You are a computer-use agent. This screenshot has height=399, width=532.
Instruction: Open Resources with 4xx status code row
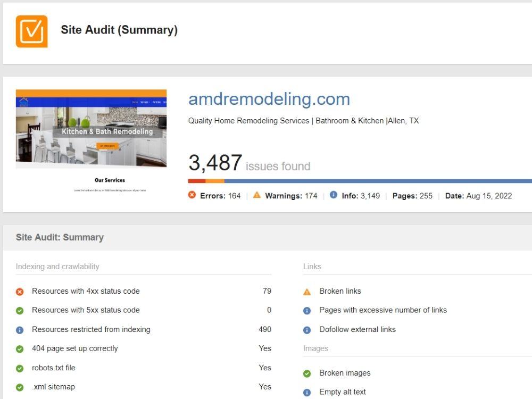(144, 291)
